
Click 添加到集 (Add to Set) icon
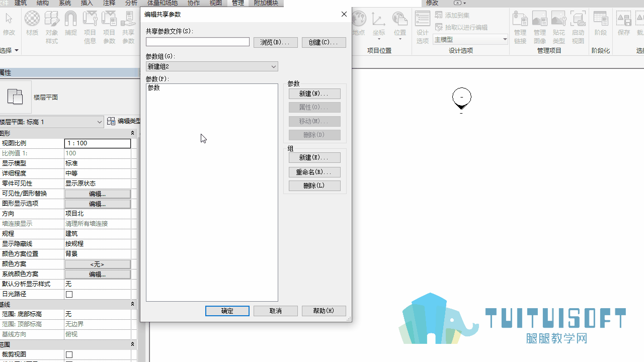point(439,16)
